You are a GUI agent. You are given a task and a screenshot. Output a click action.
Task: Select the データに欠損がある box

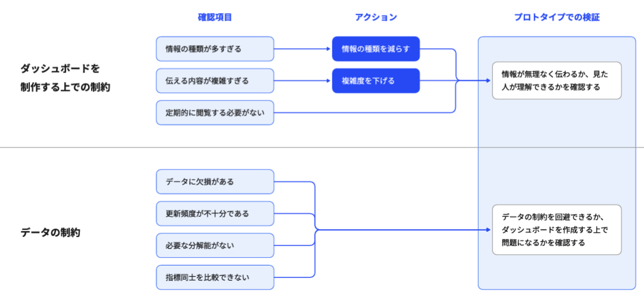215,182
